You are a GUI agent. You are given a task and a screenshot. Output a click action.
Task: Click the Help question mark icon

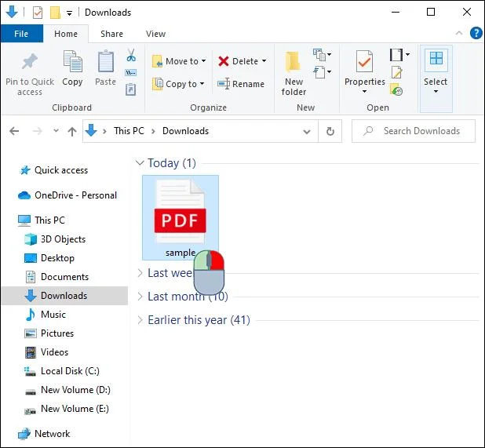click(x=476, y=33)
